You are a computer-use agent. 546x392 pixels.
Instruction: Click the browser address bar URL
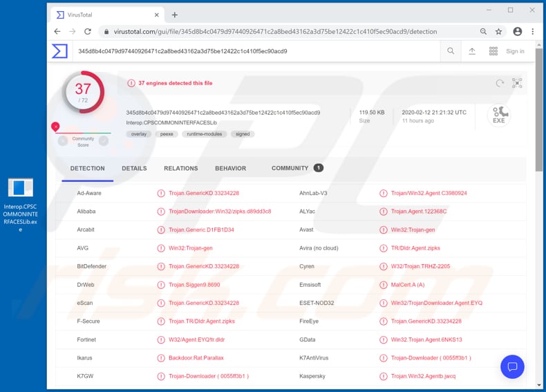(x=275, y=32)
